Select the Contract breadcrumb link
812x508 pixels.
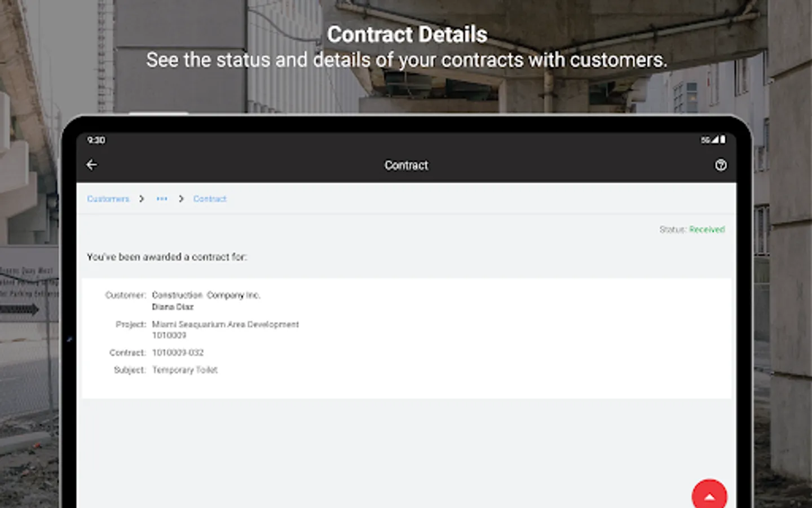pyautogui.click(x=210, y=199)
